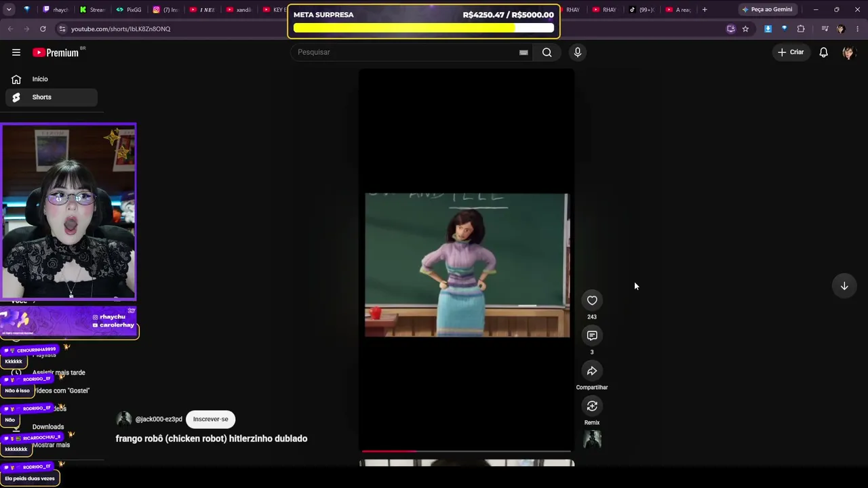The width and height of the screenshot is (868, 488).
Task: Go back in browser history
Action: click(x=10, y=29)
